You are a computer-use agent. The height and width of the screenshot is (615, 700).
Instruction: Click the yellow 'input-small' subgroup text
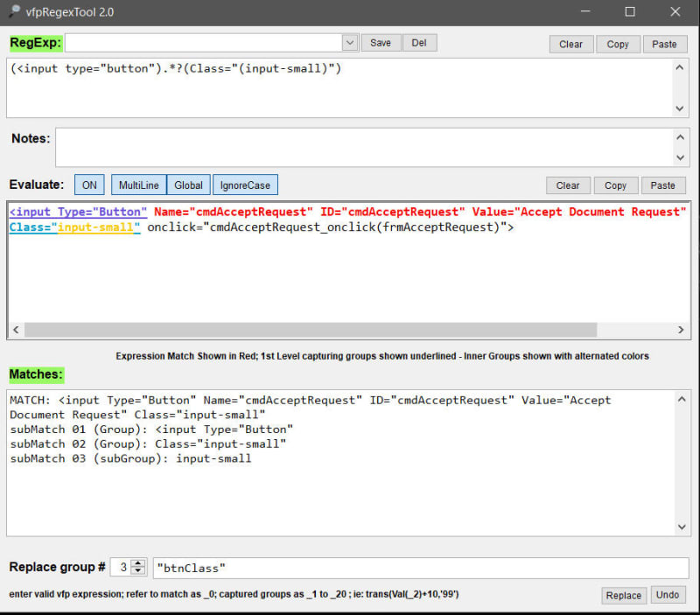pos(95,227)
